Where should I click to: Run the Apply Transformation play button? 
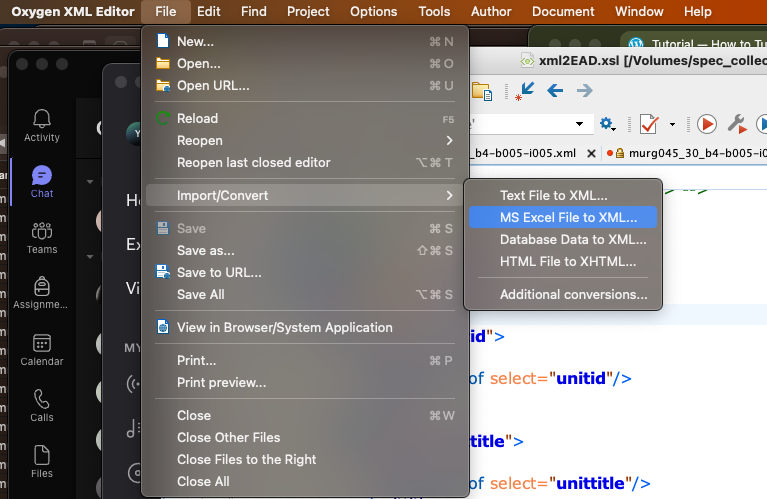707,124
